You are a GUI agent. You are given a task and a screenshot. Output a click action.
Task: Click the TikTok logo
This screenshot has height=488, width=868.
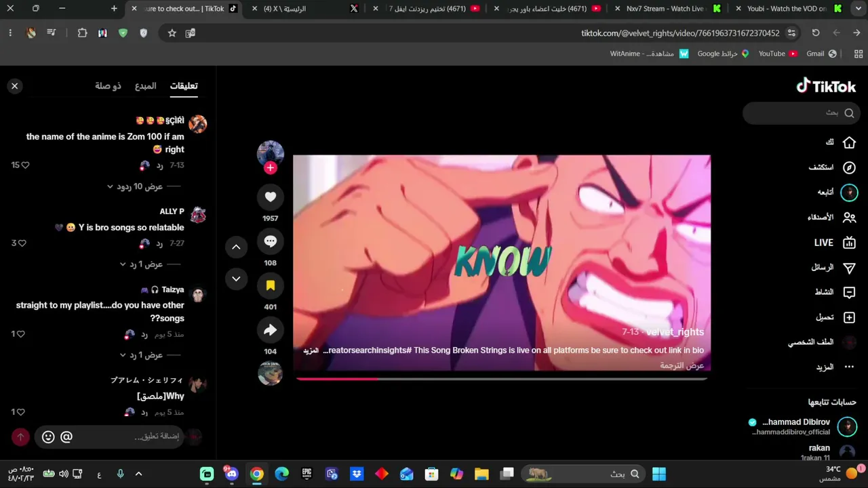pyautogui.click(x=826, y=86)
